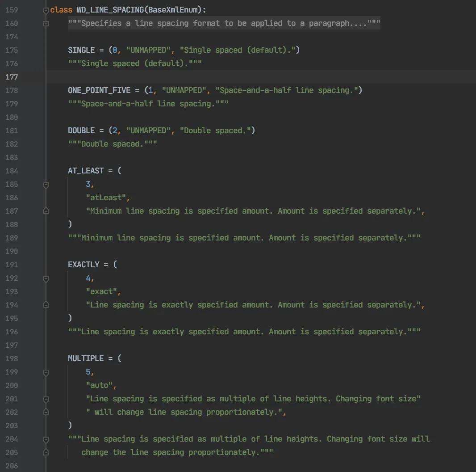Click the closing parenthesis on line 203
Viewport: 476px width, 472px height.
click(x=70, y=426)
